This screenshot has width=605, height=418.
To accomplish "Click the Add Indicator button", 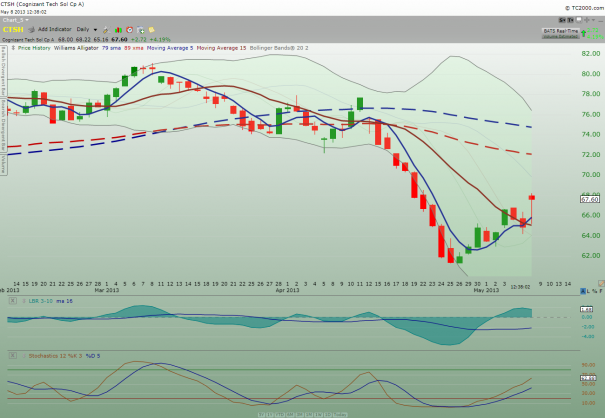I will pos(55,29).
